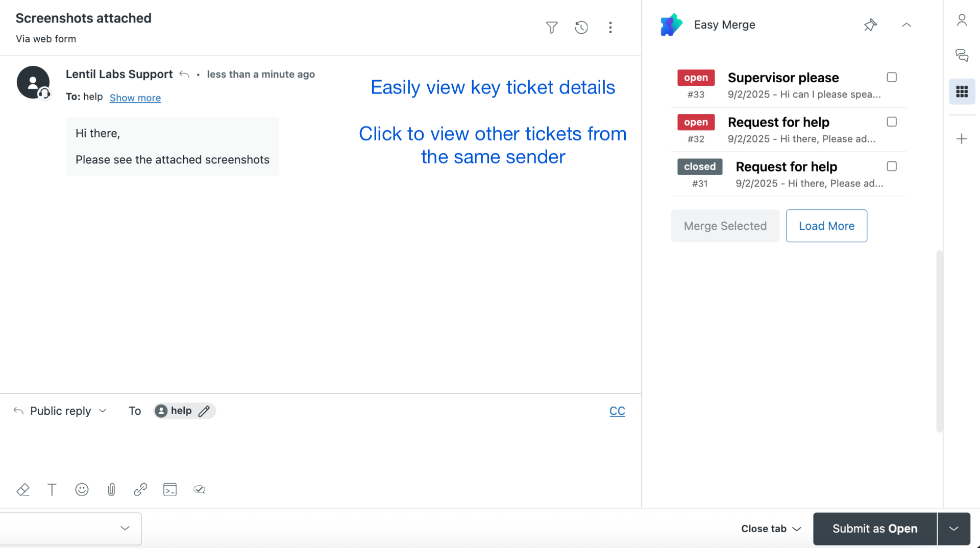Click the Load More button
Screen dimensions: 980x548
tap(826, 226)
